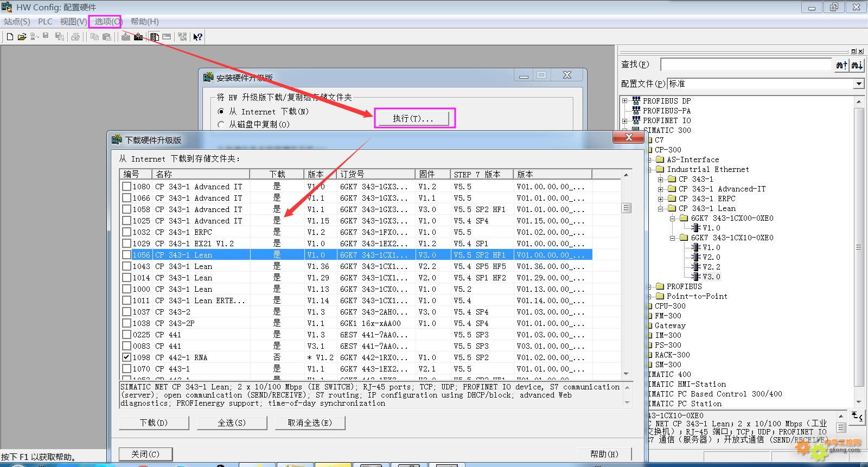Uncheck the box for 1098 CP 442-1 RNA

pyautogui.click(x=126, y=357)
